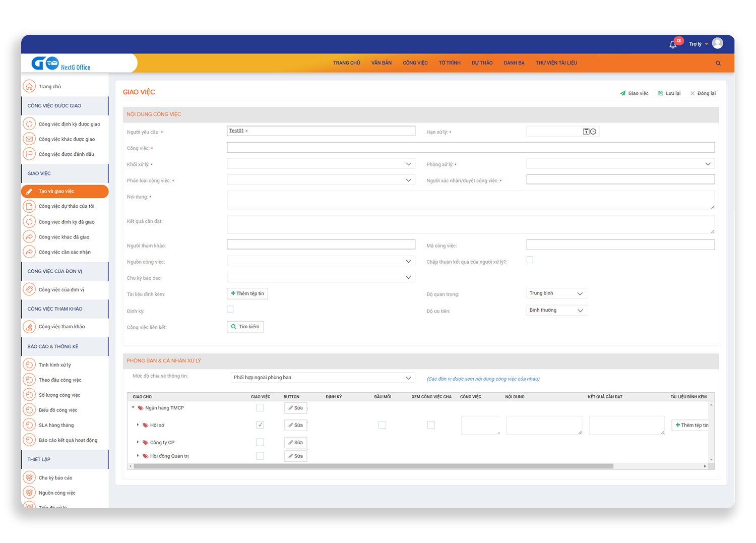
Task: Click Lưu lại to save
Action: 669,93
